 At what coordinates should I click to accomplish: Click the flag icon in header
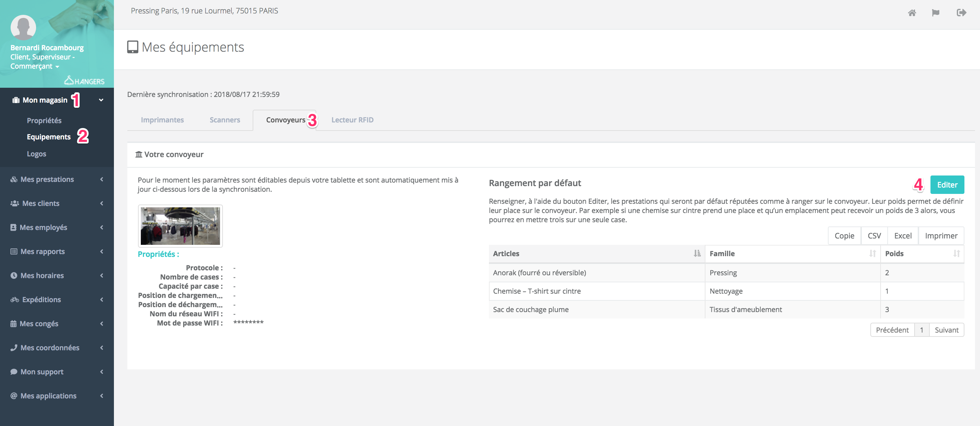(x=935, y=13)
